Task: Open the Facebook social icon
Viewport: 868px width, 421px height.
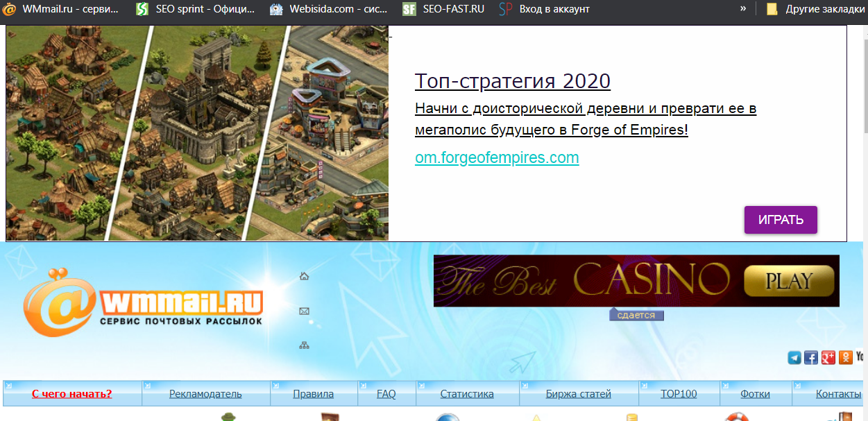Action: [x=811, y=358]
